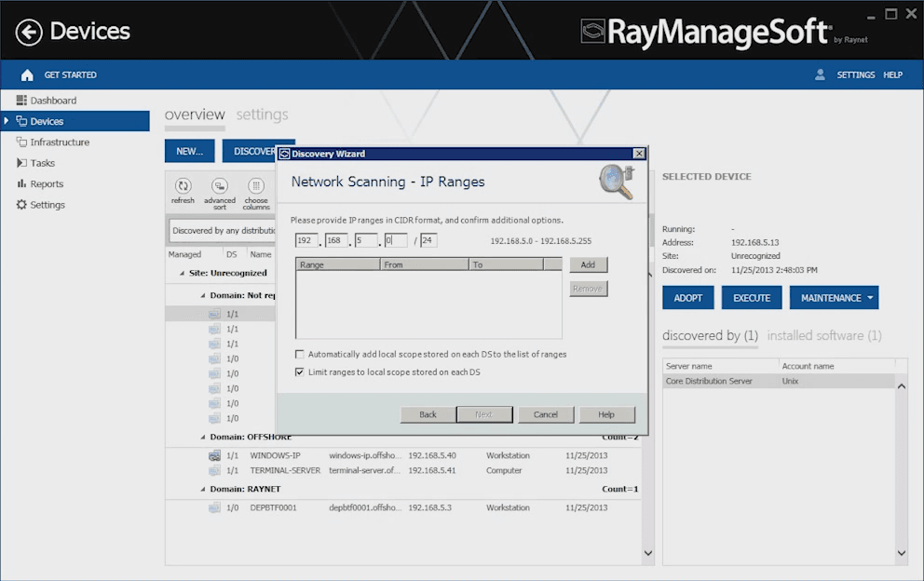Click the WINDOWS-IP device icon
Image resolution: width=924 pixels, height=581 pixels.
click(214, 455)
